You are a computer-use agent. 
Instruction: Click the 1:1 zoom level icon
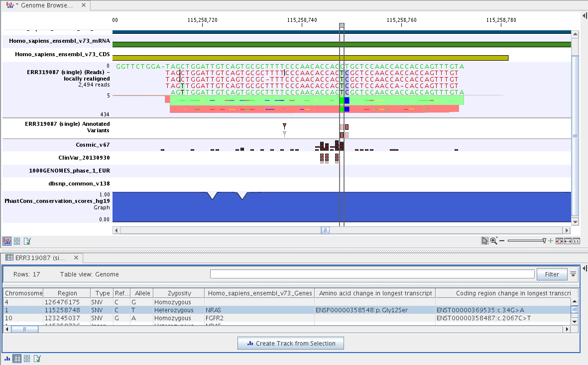(x=576, y=240)
